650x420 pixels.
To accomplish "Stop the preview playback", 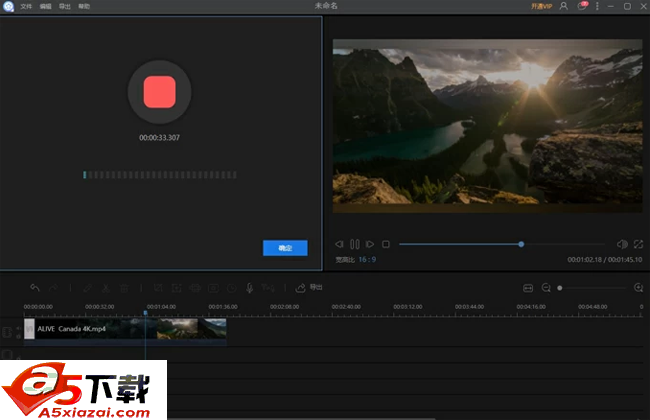I will point(385,244).
